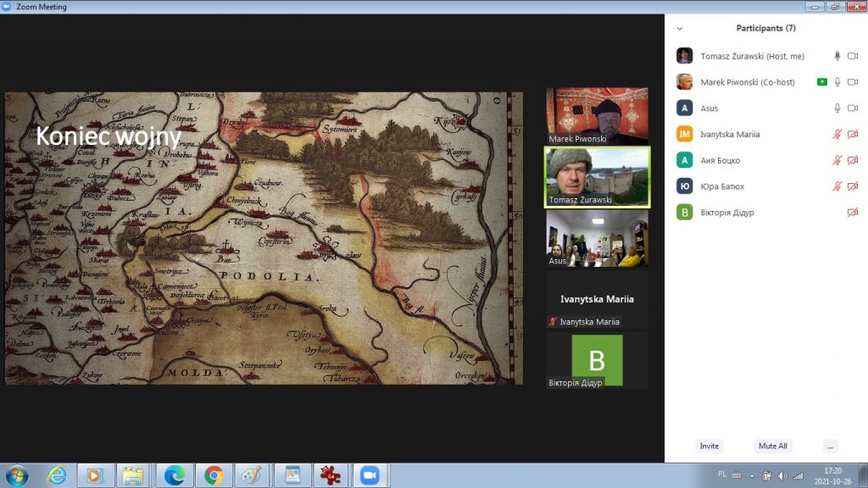Select Аня Боцко in the participants list
The height and width of the screenshot is (488, 868).
pos(720,161)
